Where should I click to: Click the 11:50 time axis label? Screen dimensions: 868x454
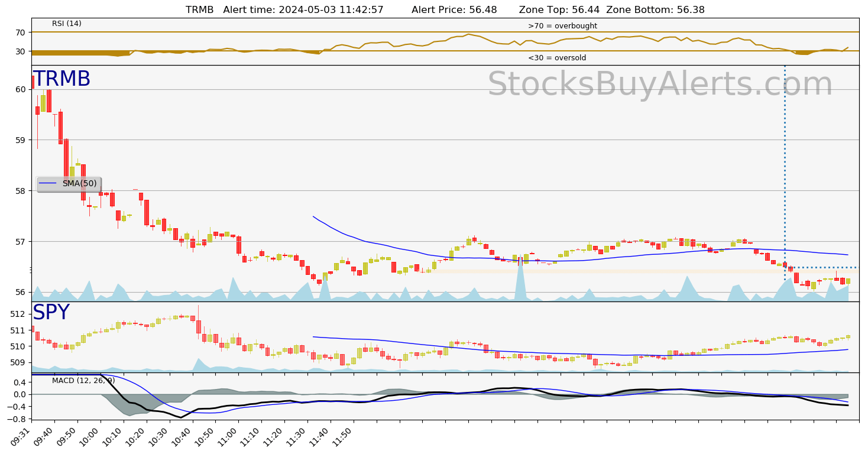click(342, 436)
